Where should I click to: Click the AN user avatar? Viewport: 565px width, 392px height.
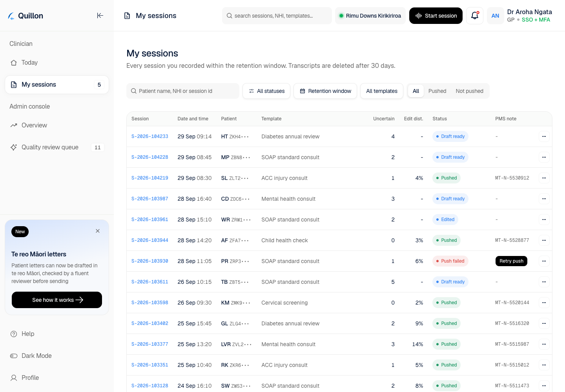pyautogui.click(x=495, y=16)
